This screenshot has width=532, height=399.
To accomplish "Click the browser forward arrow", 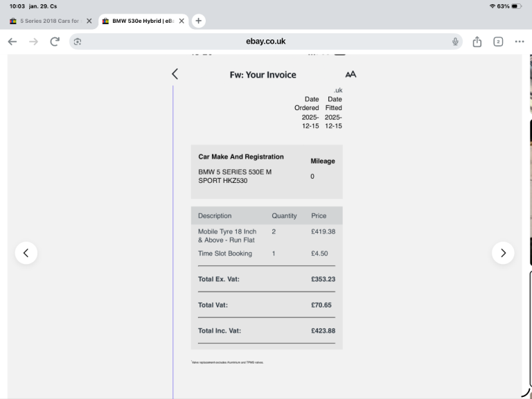I will tap(33, 42).
